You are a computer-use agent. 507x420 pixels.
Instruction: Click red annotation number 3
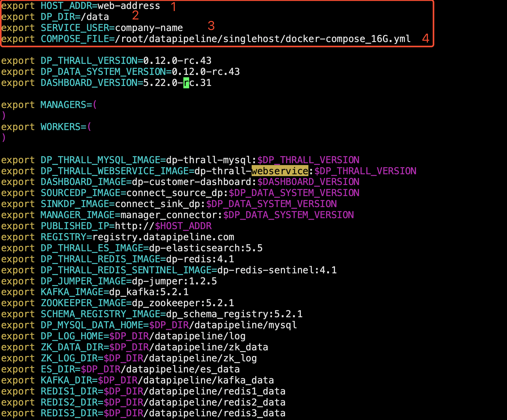tap(211, 26)
